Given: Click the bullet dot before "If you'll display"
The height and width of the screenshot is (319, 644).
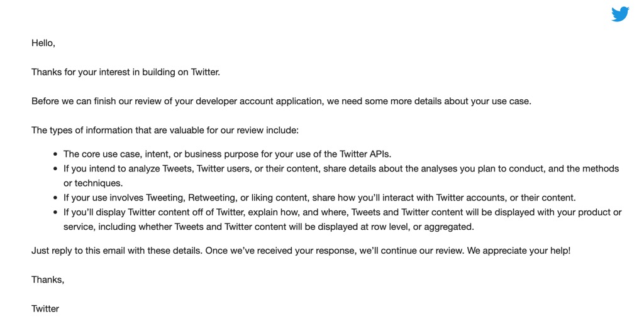Looking at the screenshot, I should [56, 212].
